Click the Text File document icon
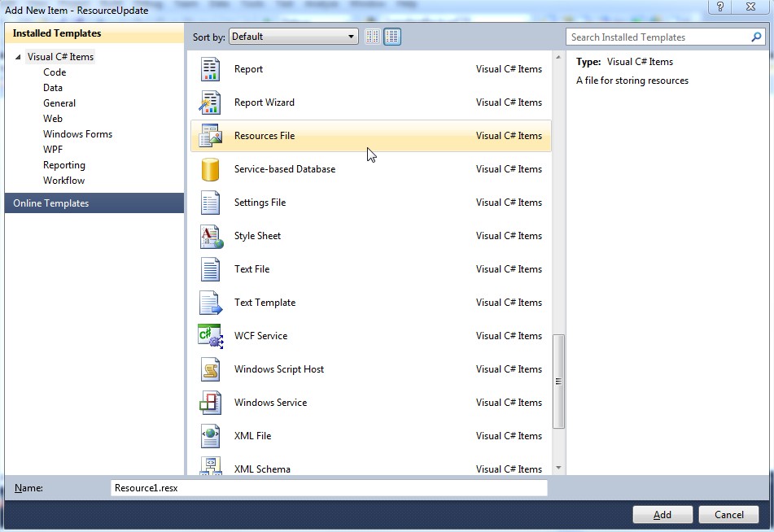774x532 pixels. (x=210, y=269)
